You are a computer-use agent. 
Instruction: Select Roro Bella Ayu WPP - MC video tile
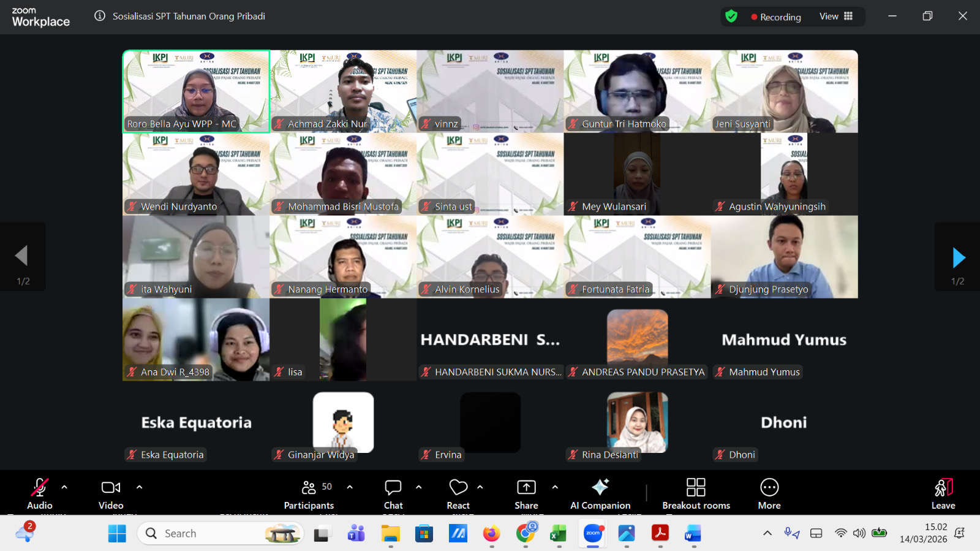(x=196, y=91)
